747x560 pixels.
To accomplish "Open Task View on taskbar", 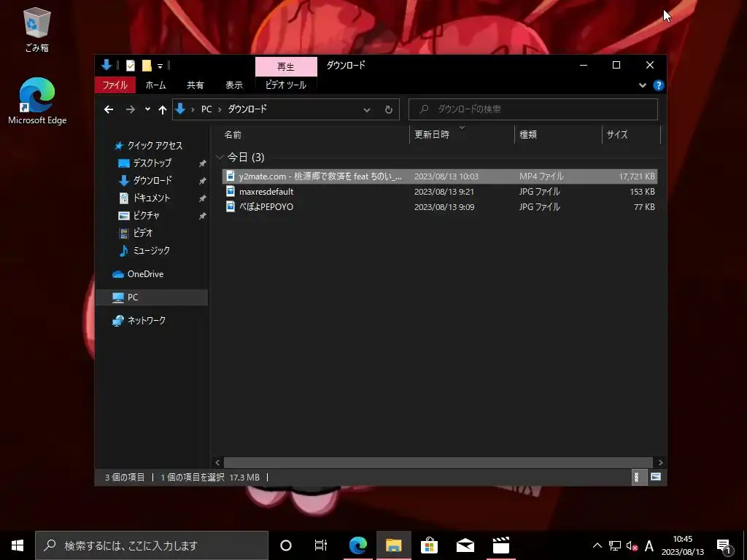I will (321, 545).
